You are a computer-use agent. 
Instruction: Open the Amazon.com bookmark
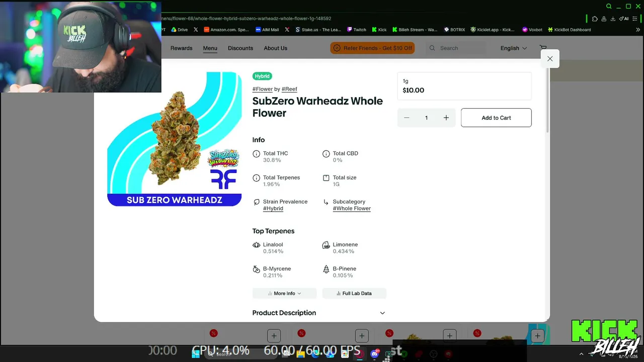point(226,30)
